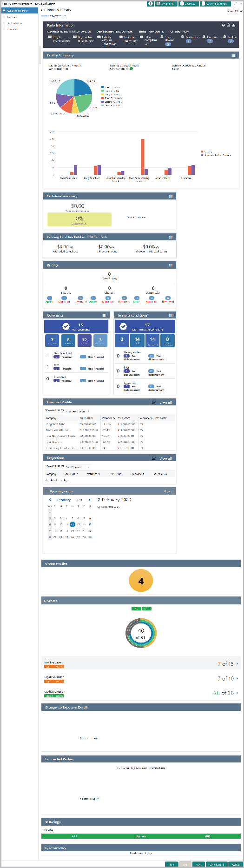Click Save & Close at the bottom
This screenshot has width=244, height=868.
point(217,864)
